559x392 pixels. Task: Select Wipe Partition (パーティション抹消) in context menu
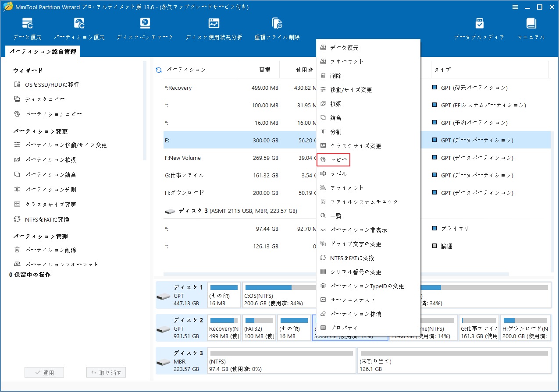[368, 314]
